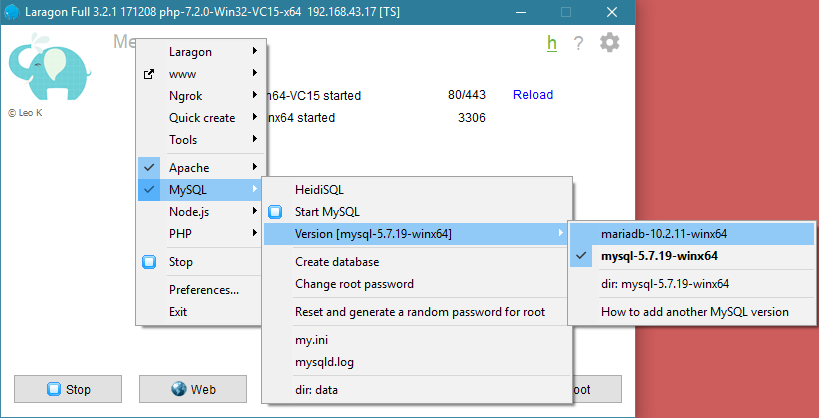Choose Change root password
Image resolution: width=819 pixels, height=418 pixels.
pyautogui.click(x=417, y=284)
